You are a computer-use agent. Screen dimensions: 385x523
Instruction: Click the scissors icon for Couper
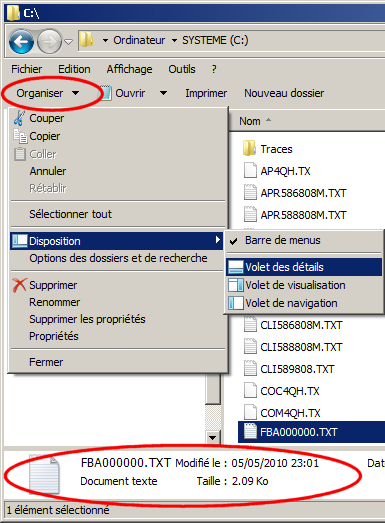coord(19,118)
